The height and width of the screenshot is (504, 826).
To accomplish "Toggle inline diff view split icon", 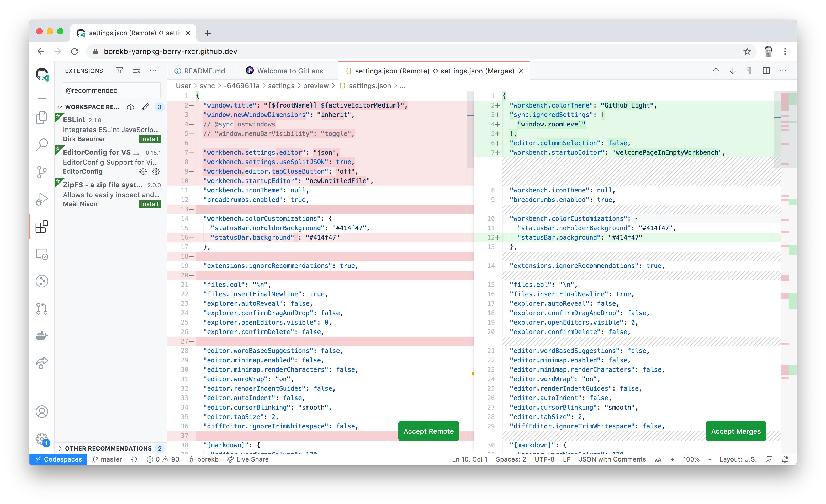I will click(766, 71).
